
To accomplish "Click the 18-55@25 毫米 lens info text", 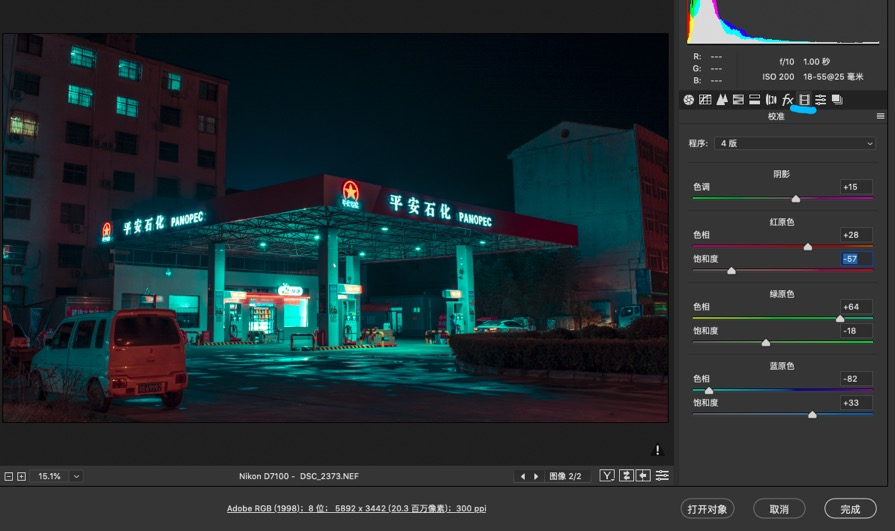I will click(x=833, y=77).
